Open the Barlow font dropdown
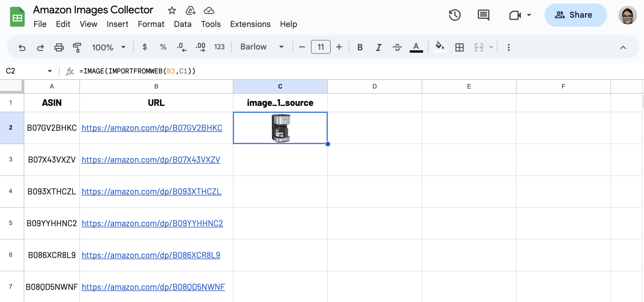The height and width of the screenshot is (302, 644). tap(261, 47)
